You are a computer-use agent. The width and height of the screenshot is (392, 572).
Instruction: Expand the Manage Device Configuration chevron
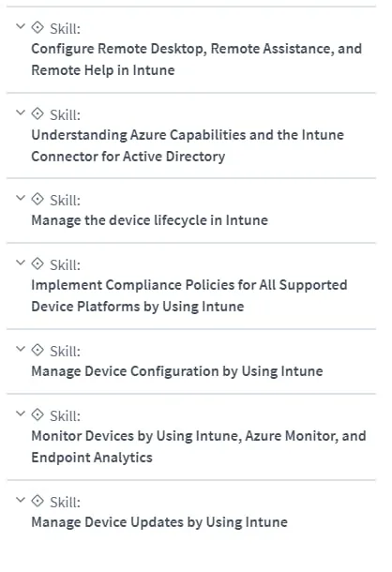click(21, 349)
